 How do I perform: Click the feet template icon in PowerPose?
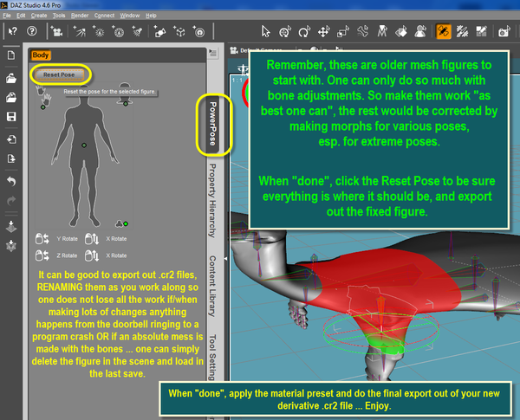point(119,223)
